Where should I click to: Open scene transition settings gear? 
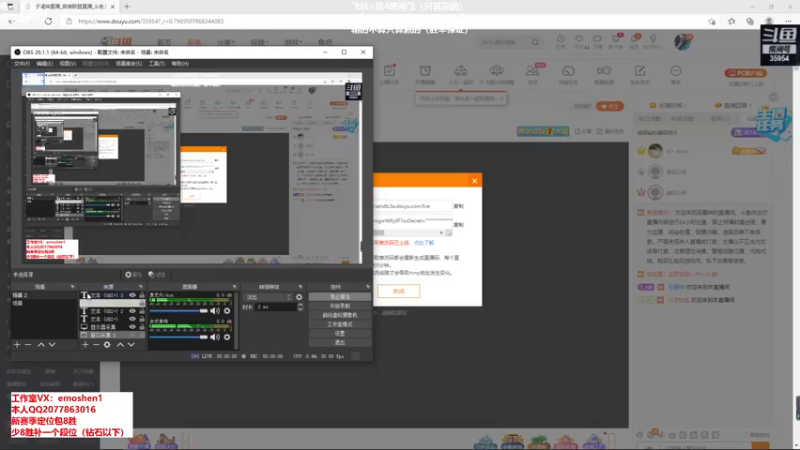(x=299, y=297)
